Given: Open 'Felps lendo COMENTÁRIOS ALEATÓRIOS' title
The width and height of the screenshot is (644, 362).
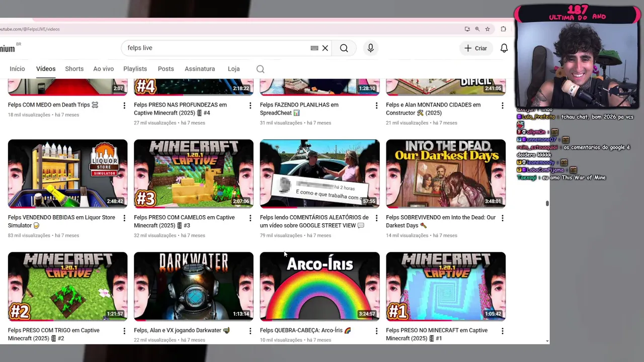Looking at the screenshot, I should coord(314,222).
